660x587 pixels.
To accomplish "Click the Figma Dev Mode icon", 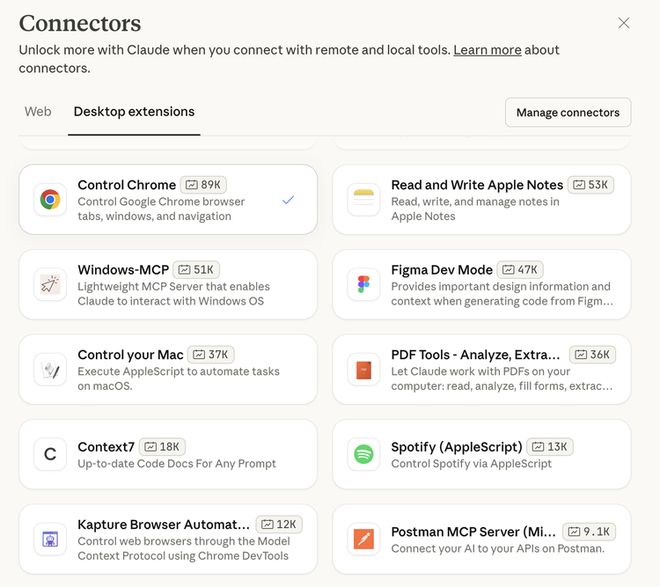I will (x=363, y=285).
